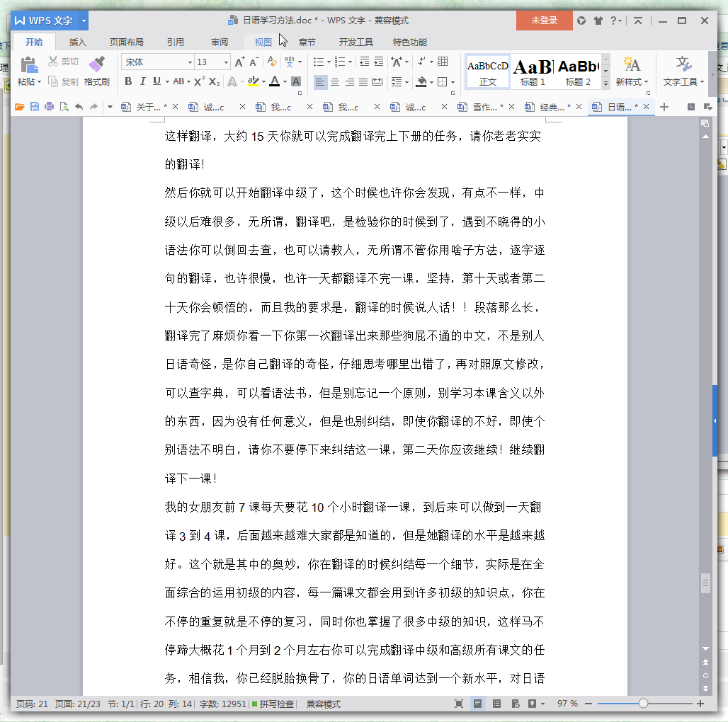The height and width of the screenshot is (722, 728).
Task: Switch to web layout view icon in status bar
Action: (516, 704)
